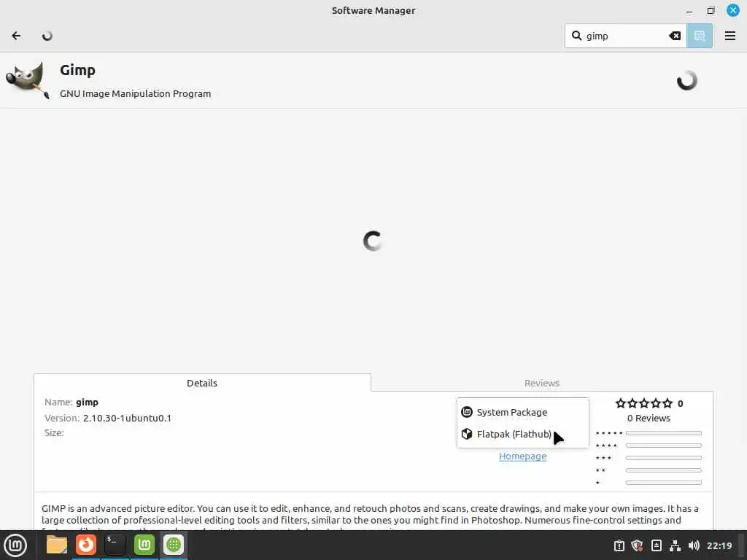Select System Package from the popup
The width and height of the screenshot is (747, 560).
coord(522,412)
